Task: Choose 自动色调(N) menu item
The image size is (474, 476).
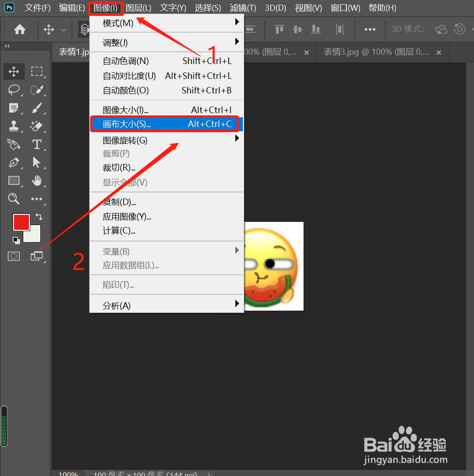Action: click(167, 61)
